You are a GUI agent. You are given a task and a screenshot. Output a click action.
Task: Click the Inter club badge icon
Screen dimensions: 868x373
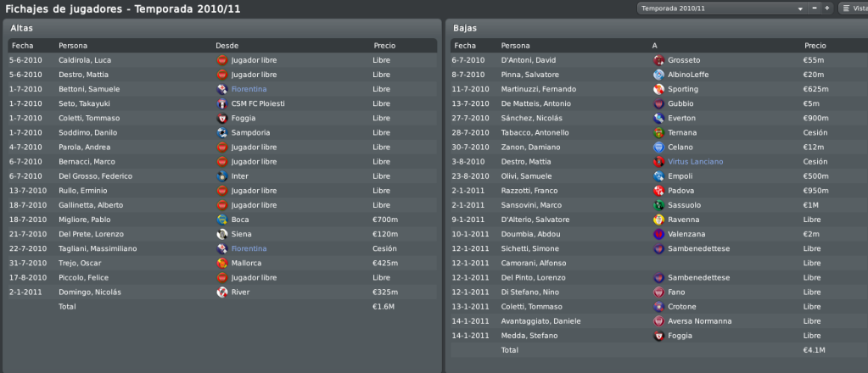pos(222,176)
